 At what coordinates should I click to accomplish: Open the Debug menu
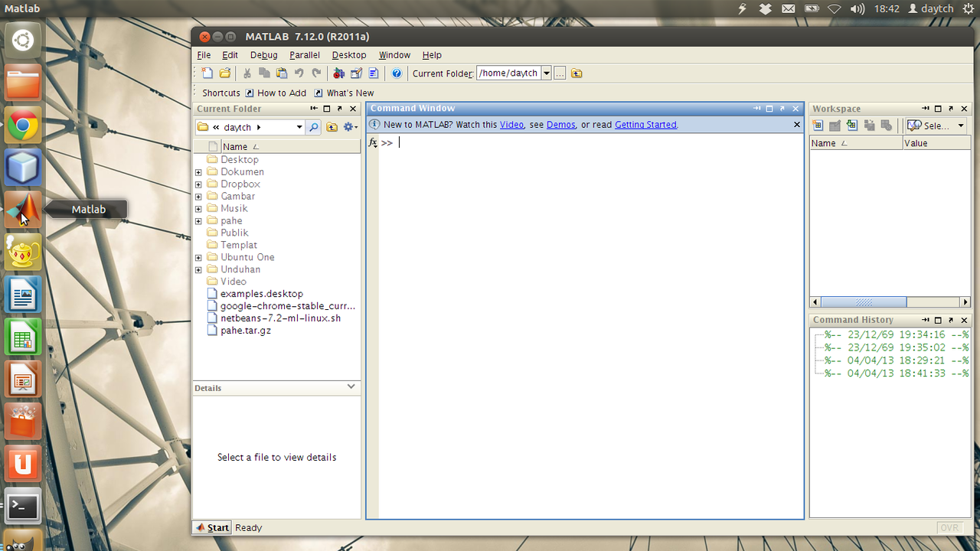click(263, 55)
